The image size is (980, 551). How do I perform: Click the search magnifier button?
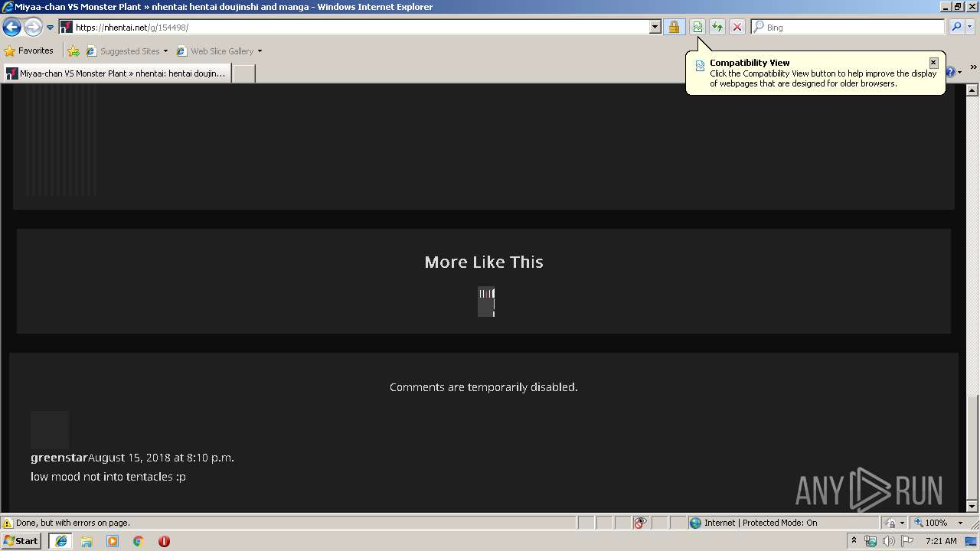pos(956,28)
